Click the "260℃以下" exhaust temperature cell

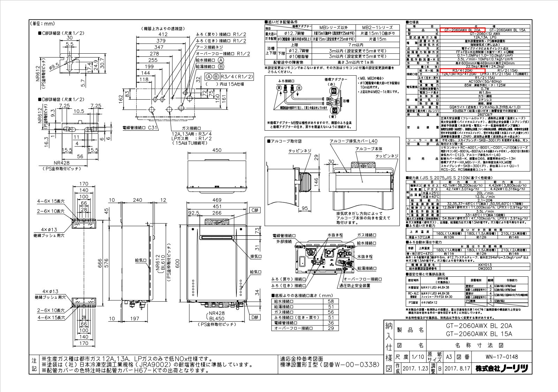point(485,114)
